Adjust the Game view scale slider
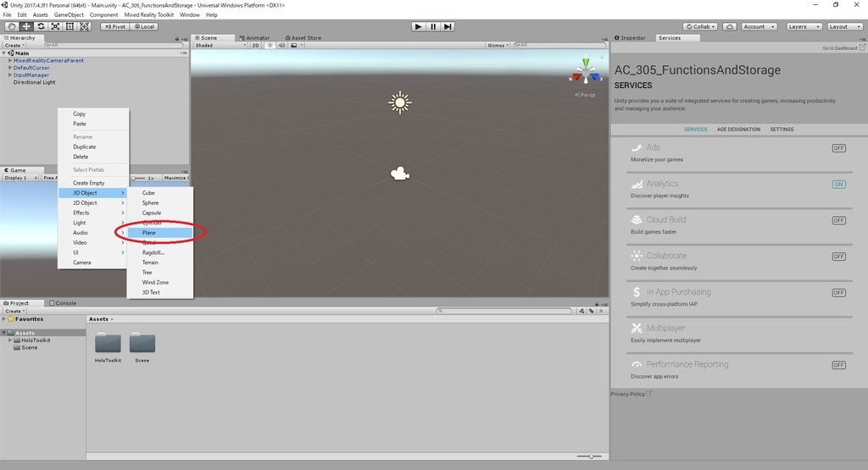 click(x=139, y=178)
